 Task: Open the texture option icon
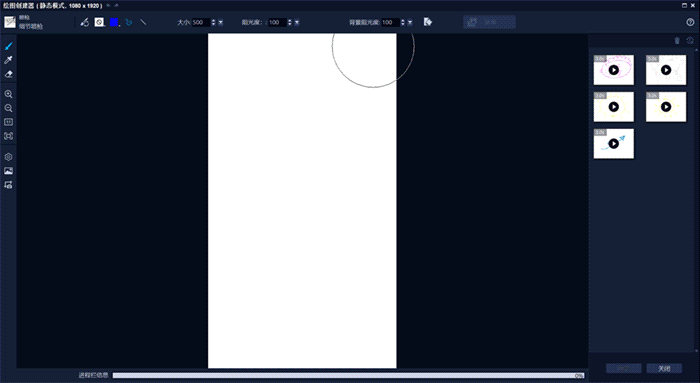(x=100, y=22)
